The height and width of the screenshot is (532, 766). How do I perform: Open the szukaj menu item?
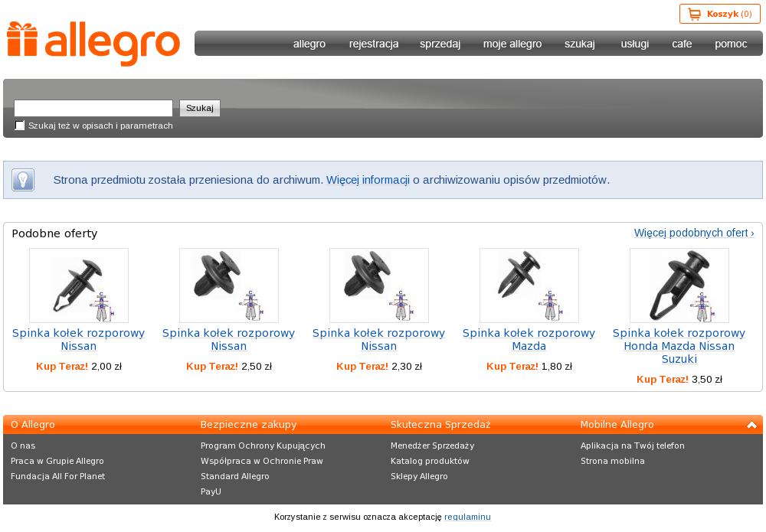point(580,44)
